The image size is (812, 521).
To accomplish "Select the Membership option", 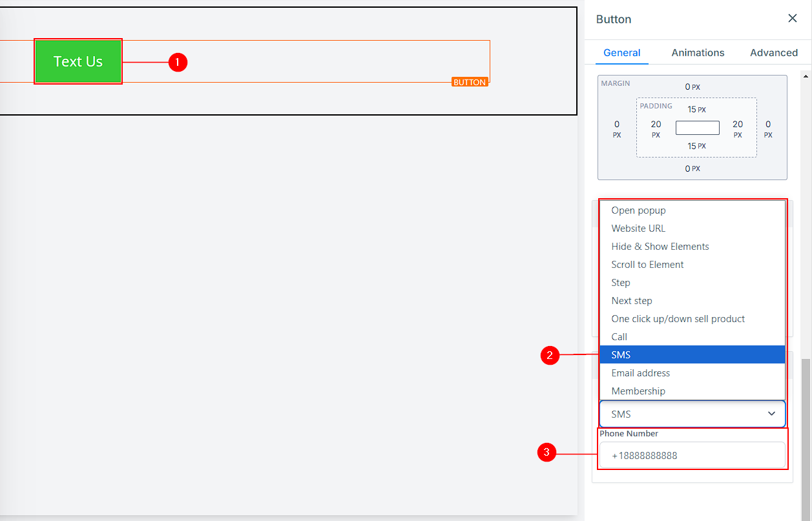I will click(x=638, y=391).
